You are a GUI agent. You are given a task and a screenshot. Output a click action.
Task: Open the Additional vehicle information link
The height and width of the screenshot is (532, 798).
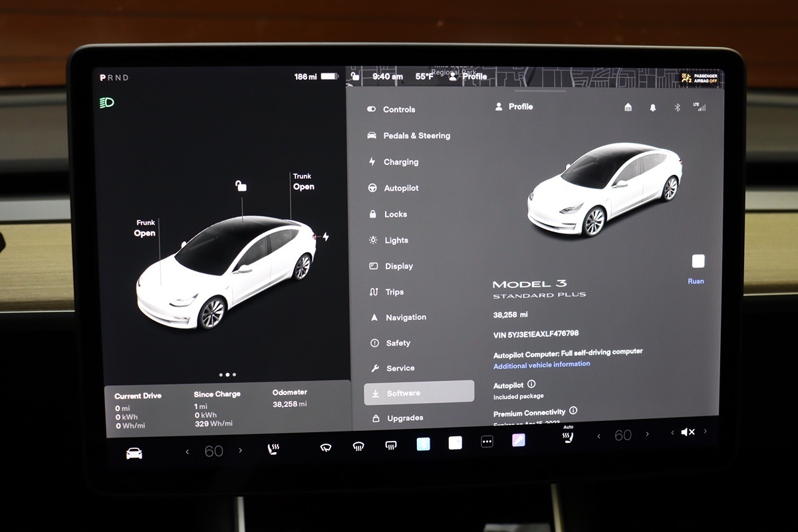(541, 364)
